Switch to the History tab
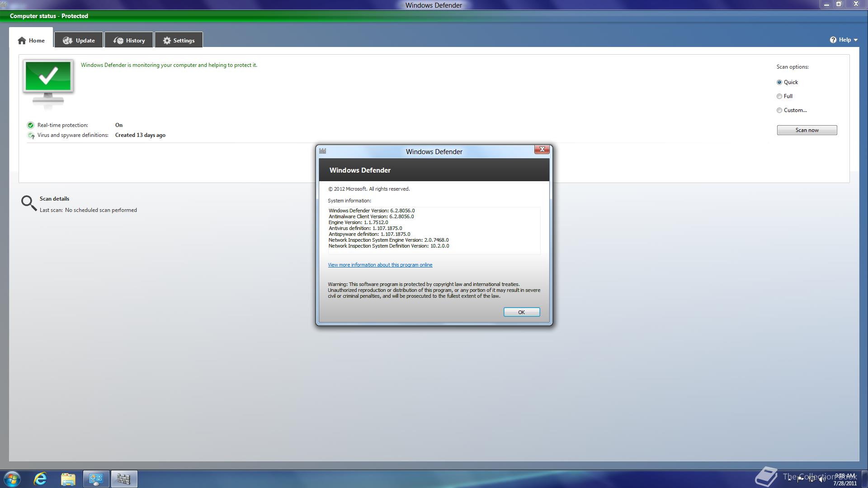The height and width of the screenshot is (488, 868). click(129, 40)
